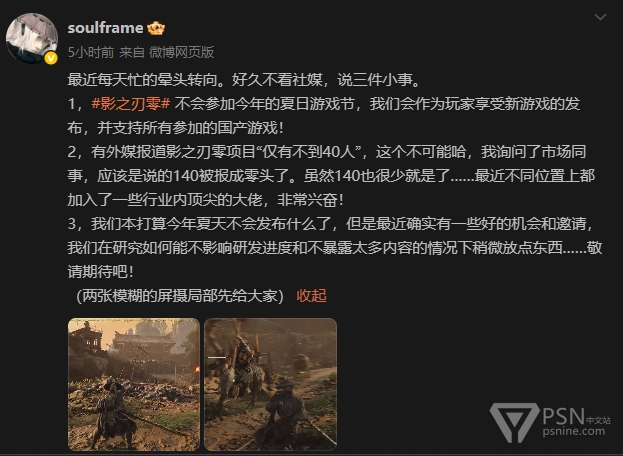Click the crown membership icon beside soulframe

click(156, 28)
